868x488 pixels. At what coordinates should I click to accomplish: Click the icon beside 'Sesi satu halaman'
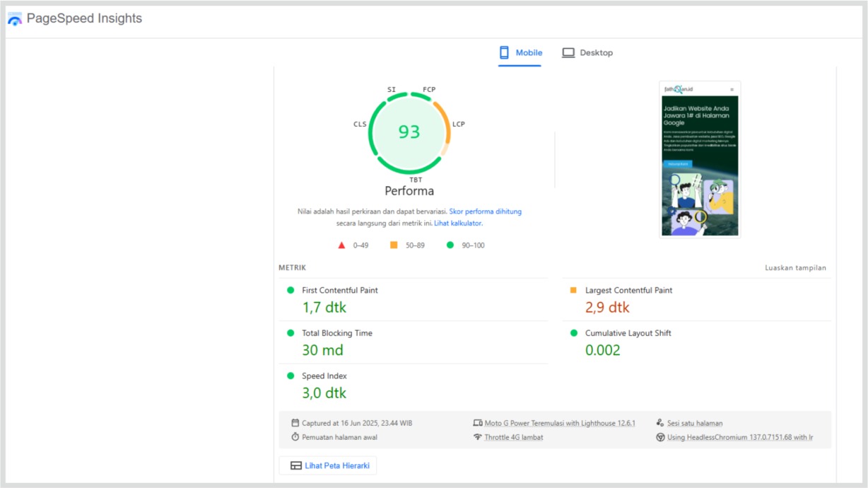(660, 423)
